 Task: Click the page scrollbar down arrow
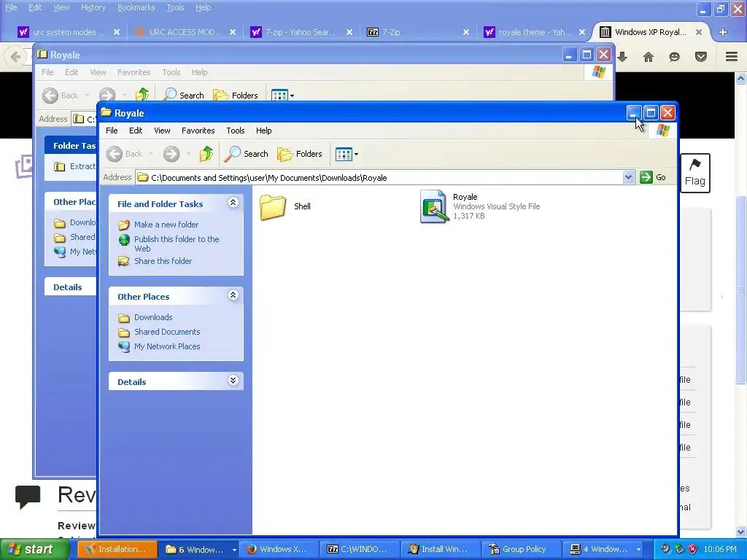(x=740, y=532)
